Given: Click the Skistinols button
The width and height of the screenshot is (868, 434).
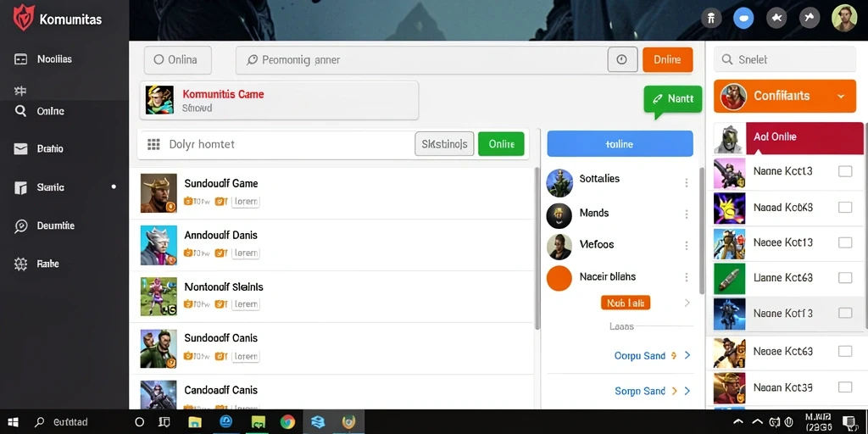Looking at the screenshot, I should (444, 144).
